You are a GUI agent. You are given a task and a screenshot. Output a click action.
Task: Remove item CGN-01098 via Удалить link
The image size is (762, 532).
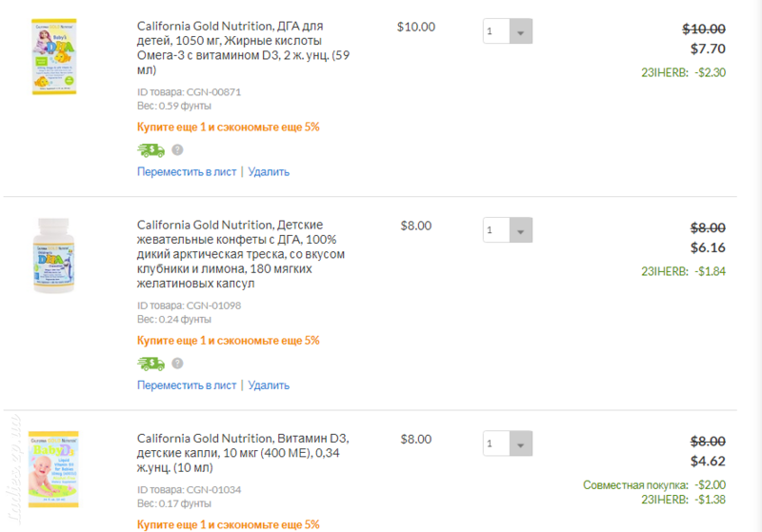click(x=269, y=385)
